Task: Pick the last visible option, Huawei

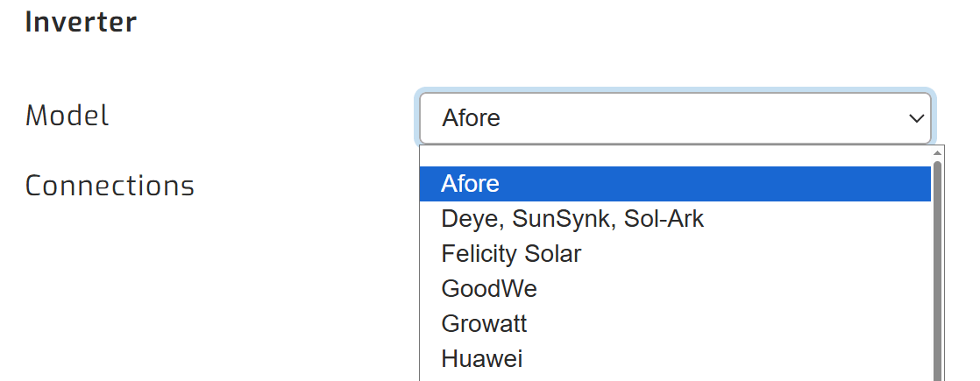Action: 482,359
